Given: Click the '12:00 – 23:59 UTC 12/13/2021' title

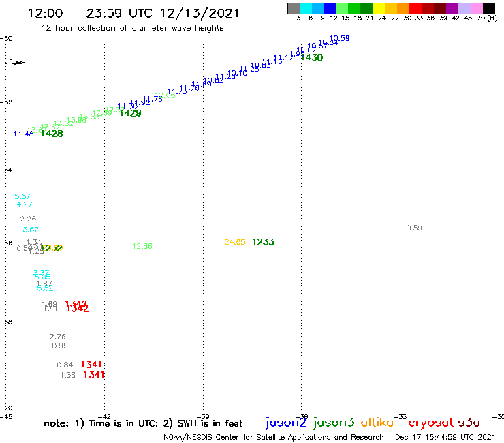Looking at the screenshot, I should 133,13.
